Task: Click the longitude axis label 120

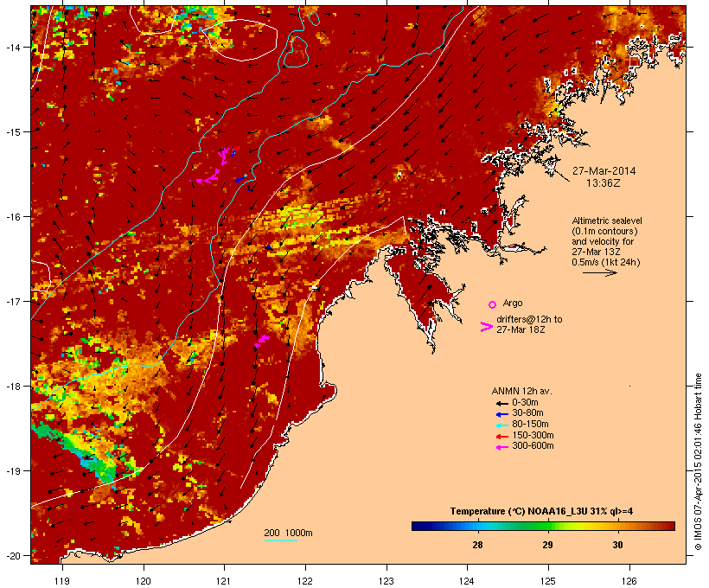Action: pos(144,581)
